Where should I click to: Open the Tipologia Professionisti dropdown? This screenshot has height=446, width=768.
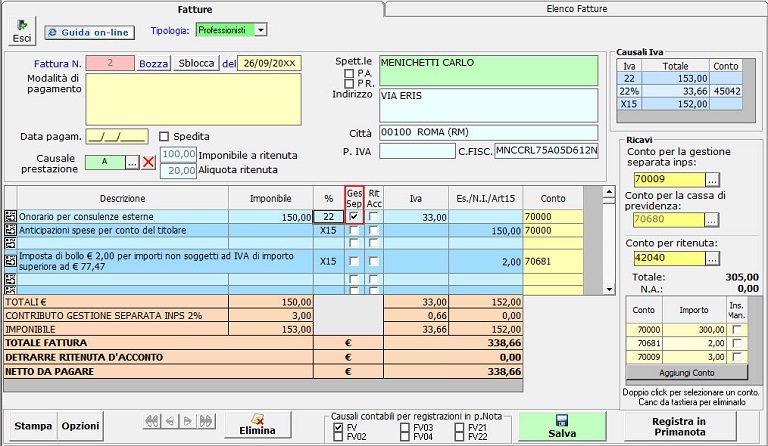coord(261,30)
